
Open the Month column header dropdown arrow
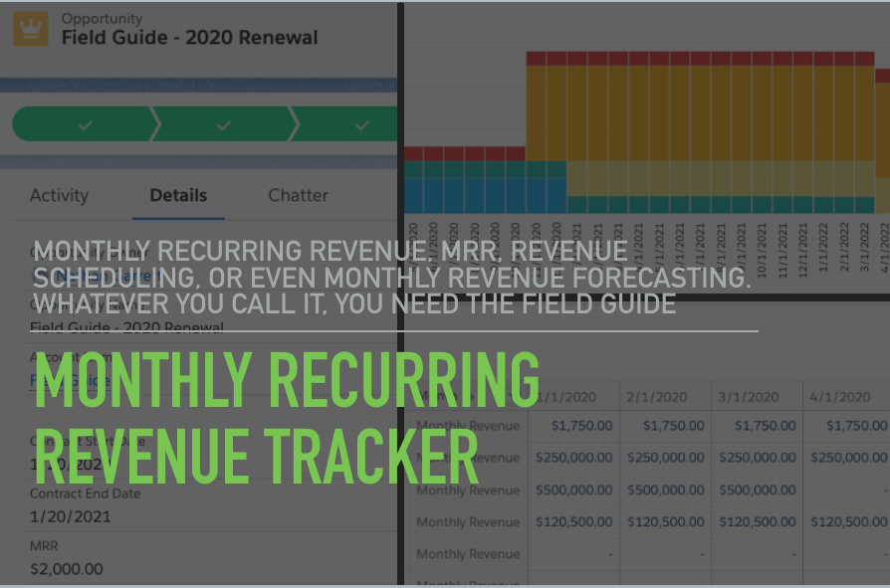point(511,397)
